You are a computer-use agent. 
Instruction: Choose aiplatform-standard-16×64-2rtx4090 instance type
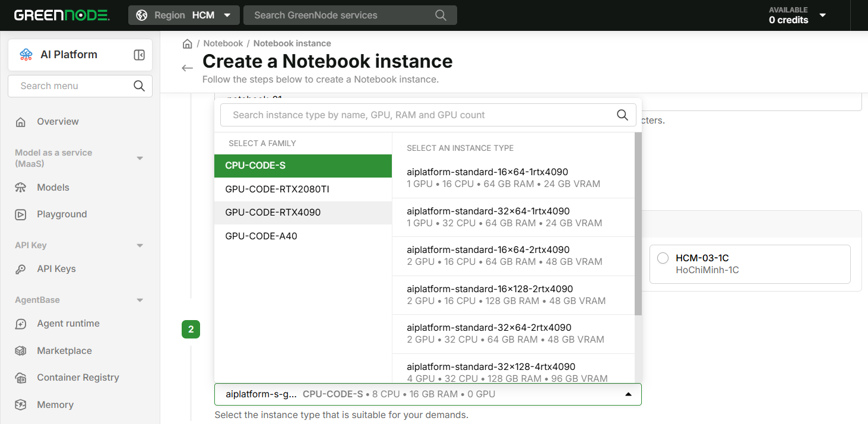click(x=513, y=256)
